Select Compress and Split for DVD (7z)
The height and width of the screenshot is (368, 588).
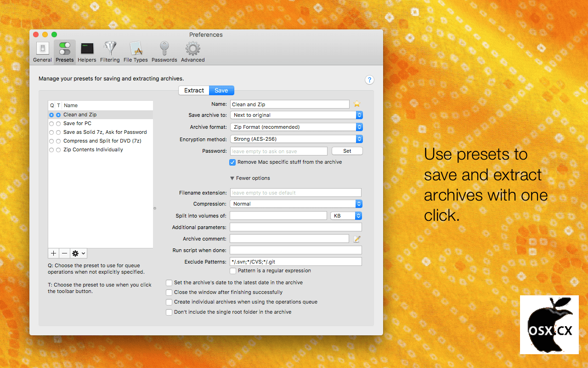pos(101,141)
